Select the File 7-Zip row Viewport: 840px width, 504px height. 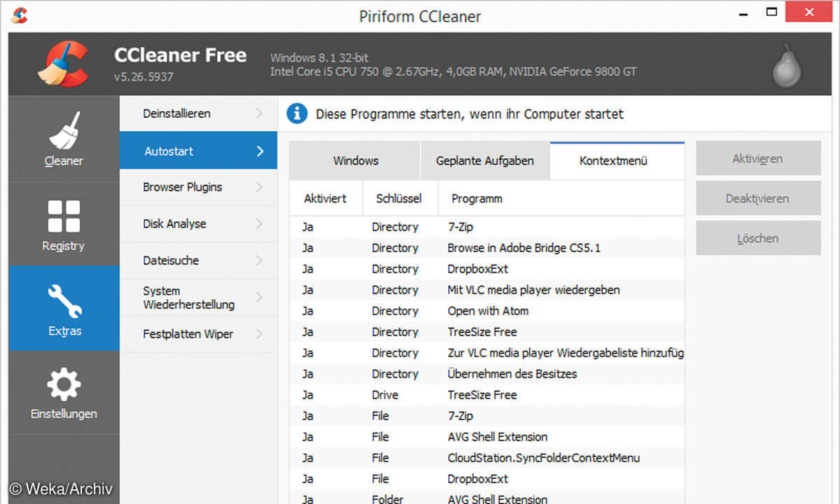pyautogui.click(x=487, y=416)
